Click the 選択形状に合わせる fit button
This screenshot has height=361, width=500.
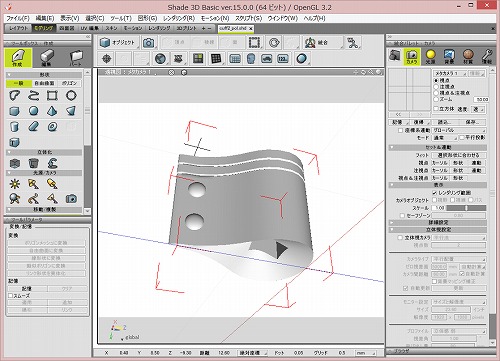(459, 155)
